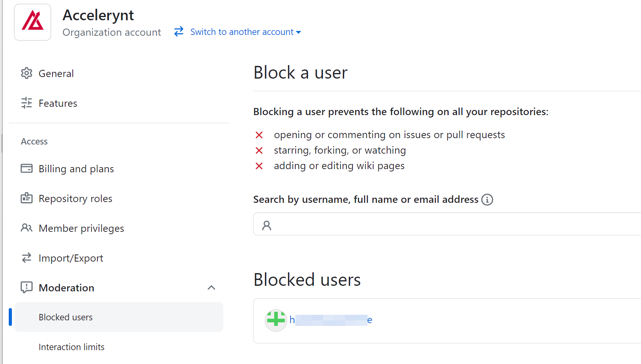Click the red X beside 'opening or commenting on issues'

[259, 135]
